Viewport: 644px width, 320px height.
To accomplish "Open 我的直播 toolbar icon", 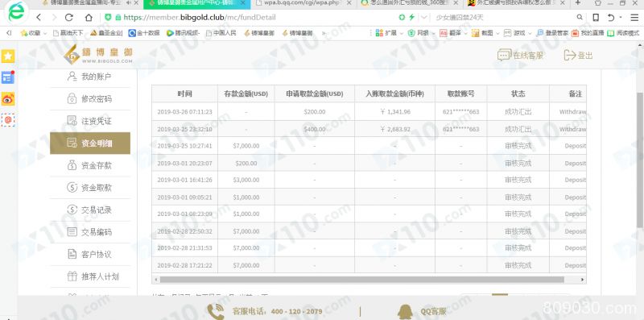I will (x=575, y=33).
